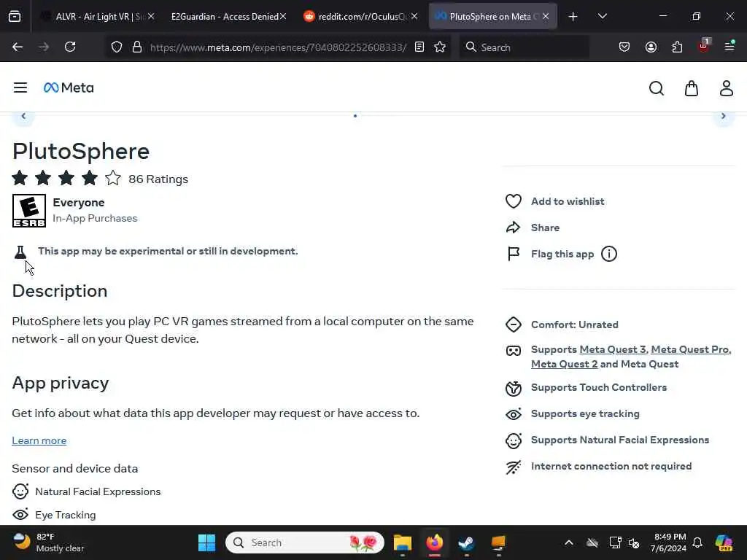The image size is (747, 560).
Task: Show hidden system tray icons chevron
Action: [x=569, y=542]
